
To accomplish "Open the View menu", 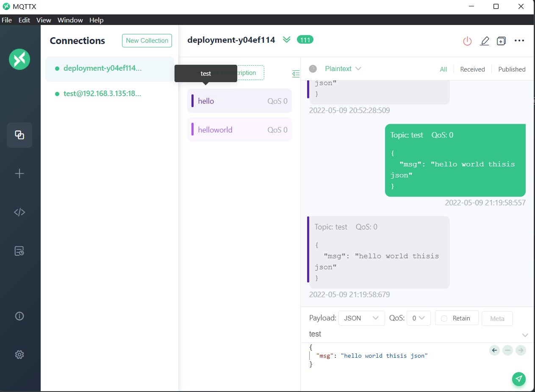I will point(44,20).
